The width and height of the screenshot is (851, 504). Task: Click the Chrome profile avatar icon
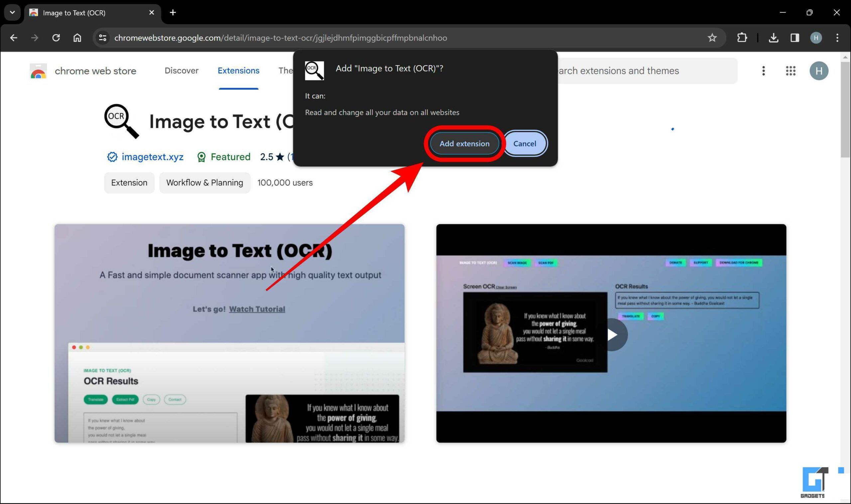(x=817, y=38)
